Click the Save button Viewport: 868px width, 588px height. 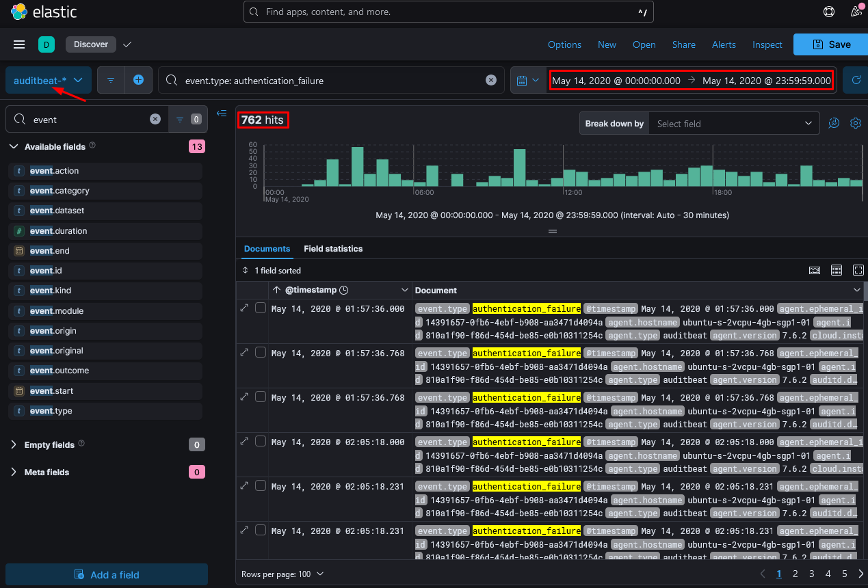click(x=831, y=44)
